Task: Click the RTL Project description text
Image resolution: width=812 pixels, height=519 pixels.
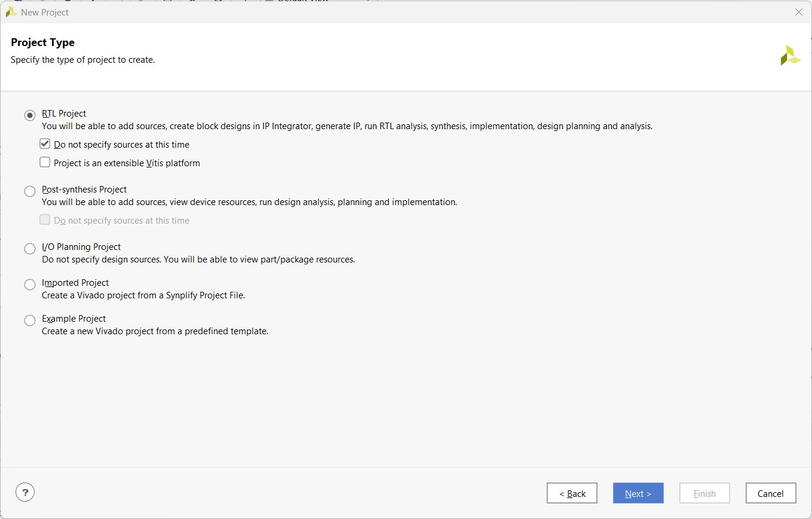Action: pos(347,126)
